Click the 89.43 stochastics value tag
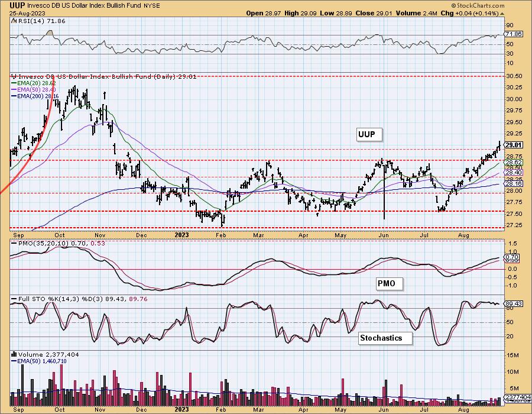 513,304
